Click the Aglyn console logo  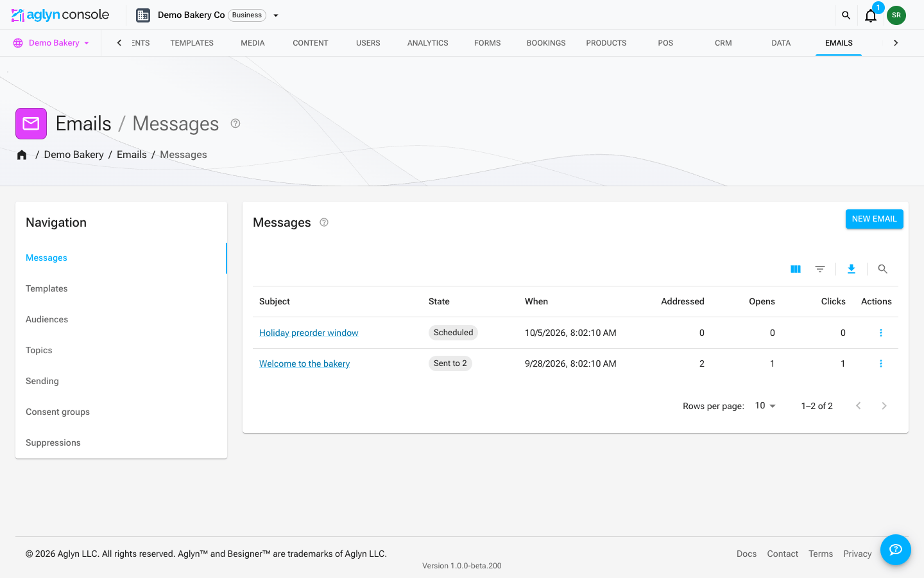[x=60, y=15]
